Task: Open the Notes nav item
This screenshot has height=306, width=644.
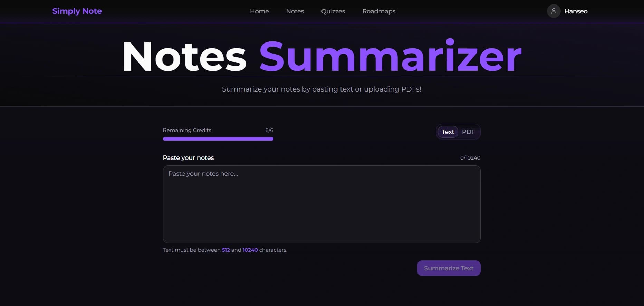Action: (x=295, y=11)
